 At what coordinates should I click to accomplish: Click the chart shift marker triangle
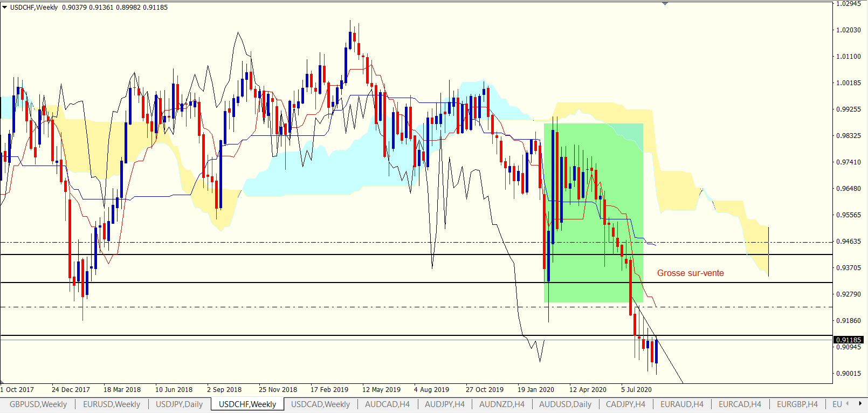[x=665, y=4]
